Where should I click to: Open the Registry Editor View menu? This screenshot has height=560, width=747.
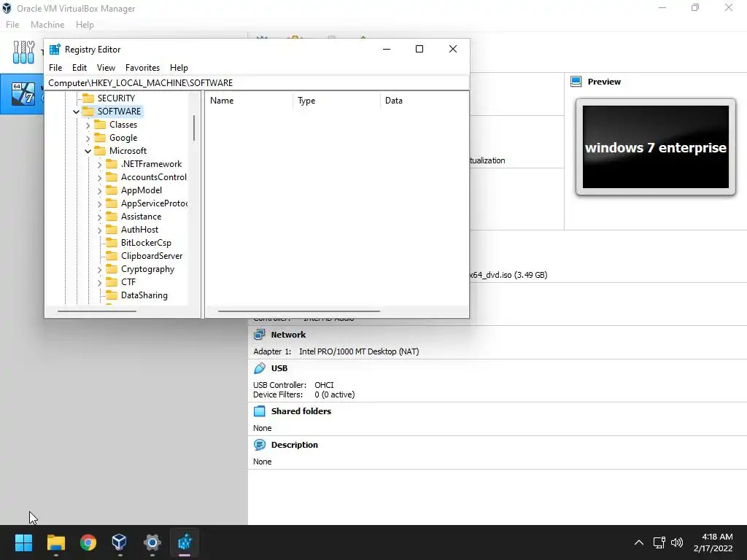(x=106, y=68)
